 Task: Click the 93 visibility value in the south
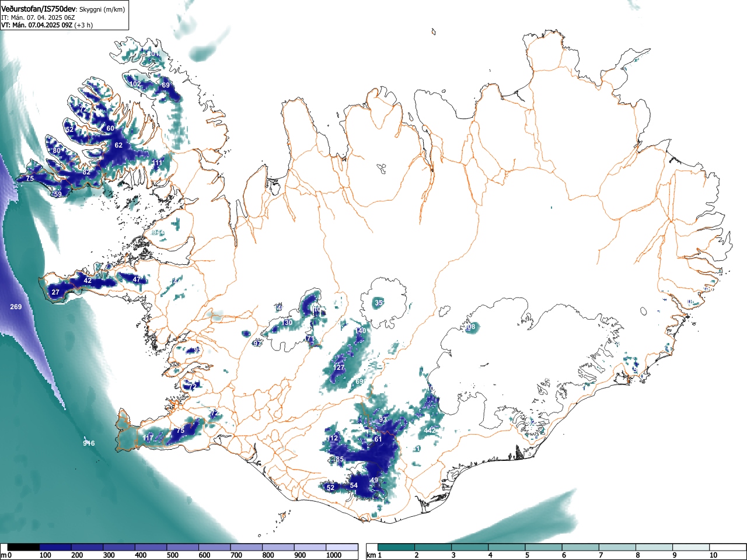pos(383,419)
